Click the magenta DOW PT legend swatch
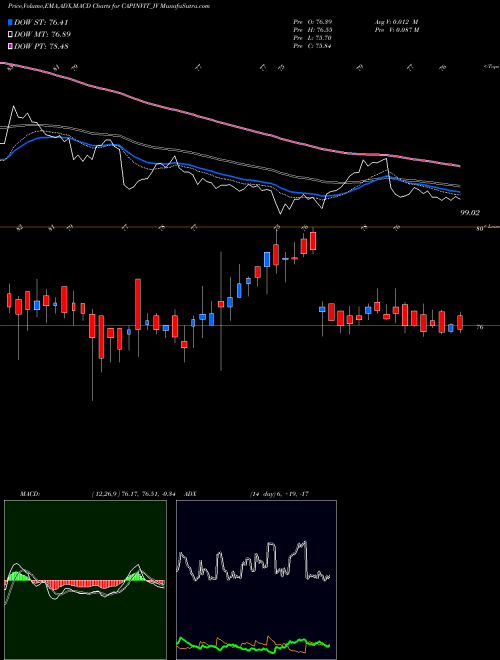This screenshot has height=660, width=500. 11,46
